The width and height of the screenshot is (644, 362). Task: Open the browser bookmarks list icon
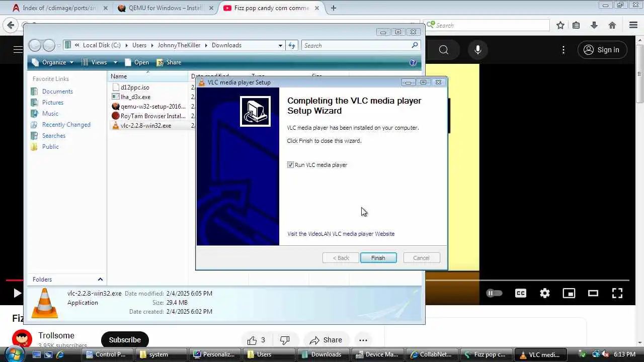[576, 25]
